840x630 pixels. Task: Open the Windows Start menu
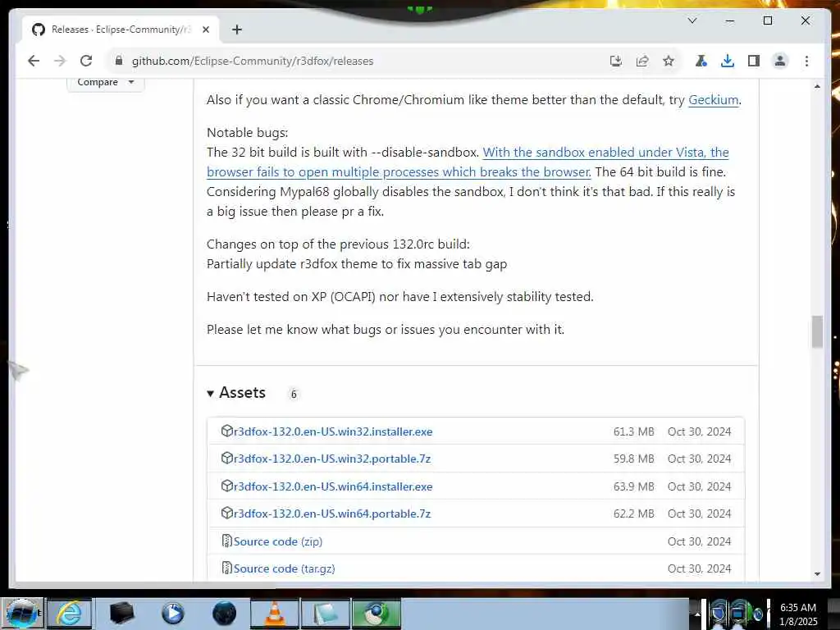(x=22, y=614)
